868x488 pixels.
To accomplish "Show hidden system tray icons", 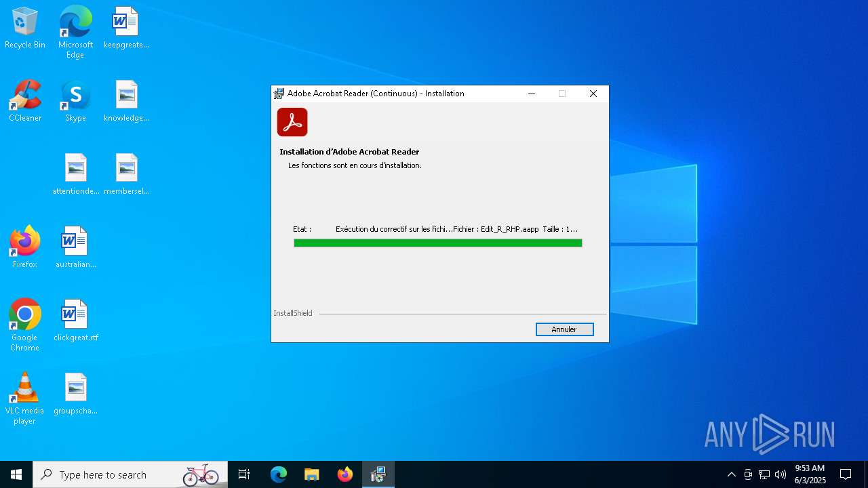I will point(731,474).
